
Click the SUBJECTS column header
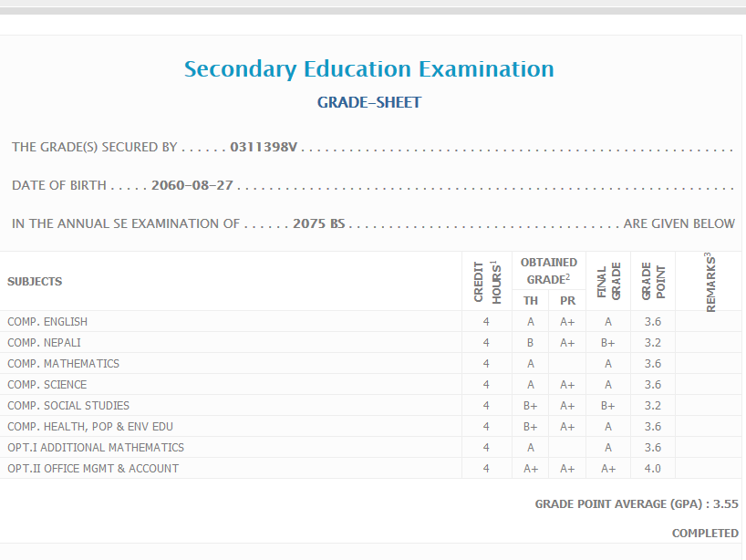pyautogui.click(x=35, y=282)
